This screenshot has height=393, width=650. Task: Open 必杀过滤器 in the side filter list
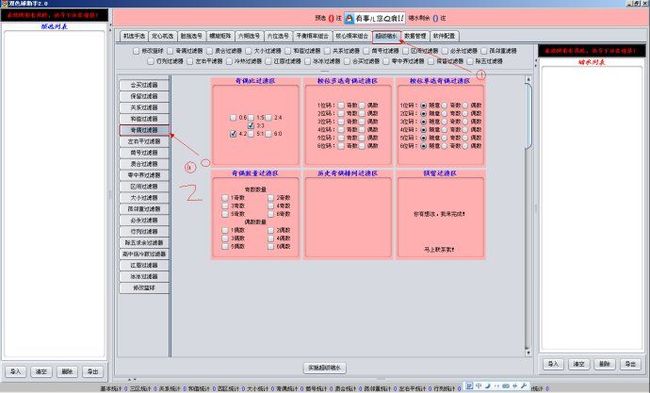(144, 220)
